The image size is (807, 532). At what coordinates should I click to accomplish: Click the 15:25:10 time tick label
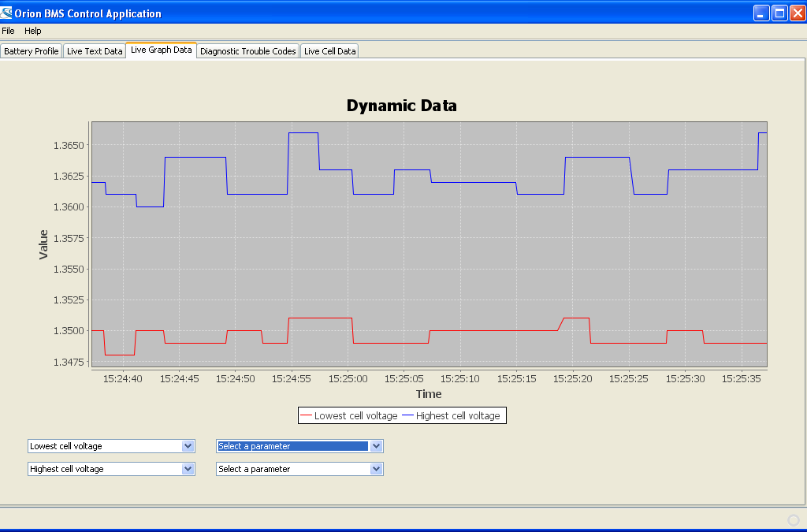pyautogui.click(x=460, y=378)
